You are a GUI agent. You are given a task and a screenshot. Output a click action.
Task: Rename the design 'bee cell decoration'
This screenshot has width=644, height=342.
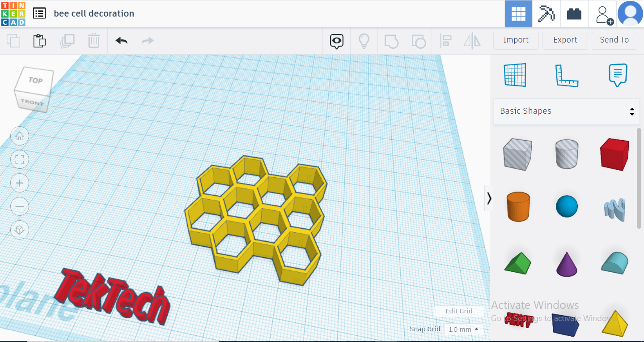point(94,13)
